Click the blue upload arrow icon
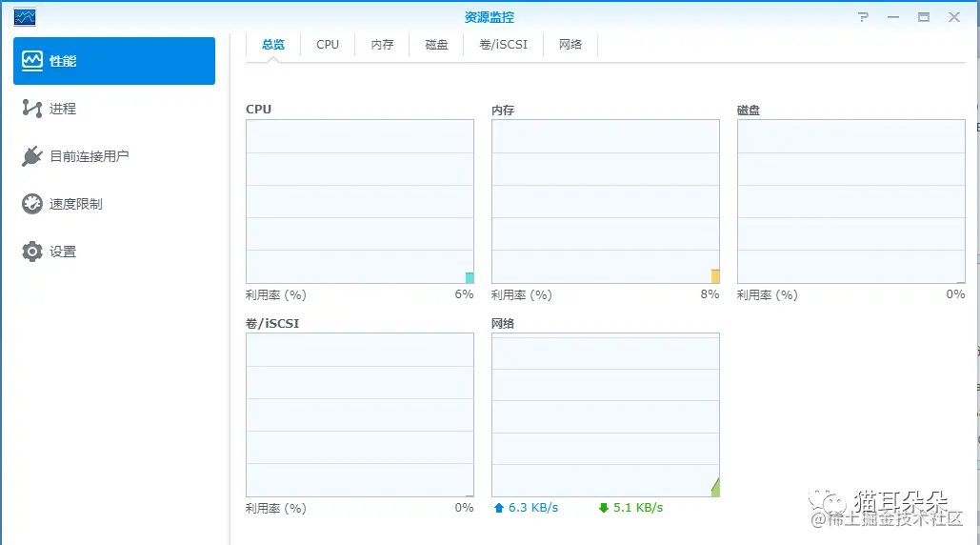This screenshot has height=545, width=980. (x=499, y=508)
